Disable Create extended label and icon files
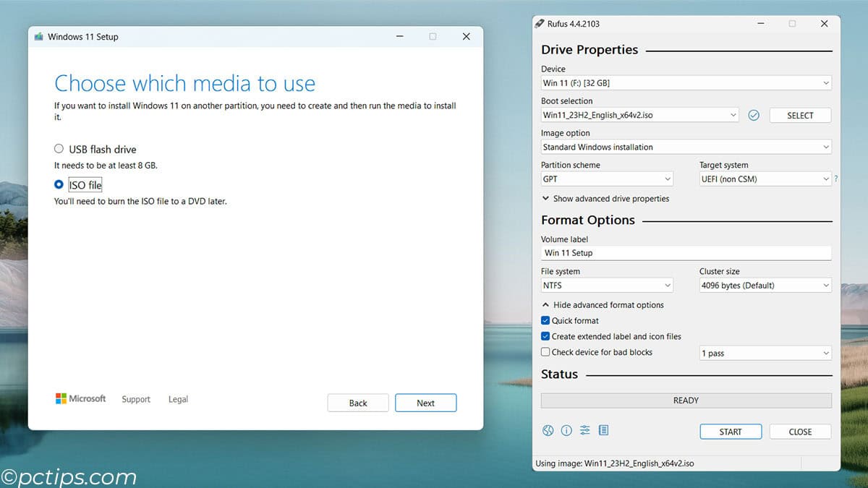 click(x=546, y=336)
